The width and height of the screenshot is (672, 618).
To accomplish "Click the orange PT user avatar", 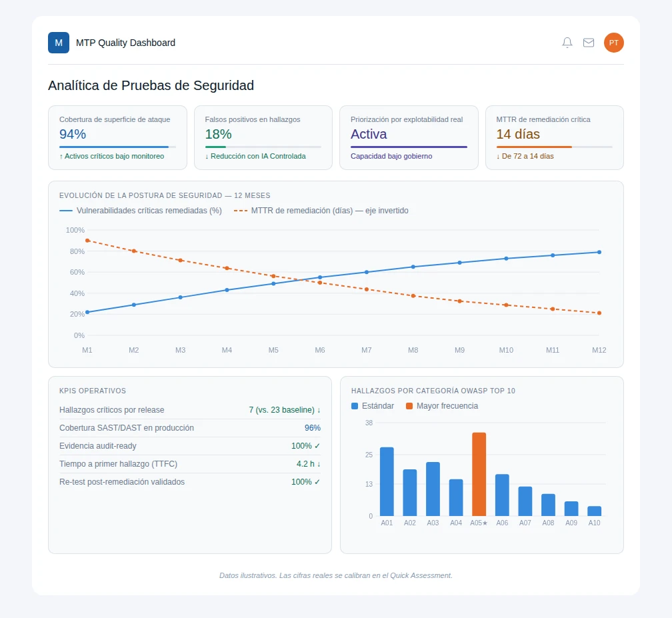I will pos(614,43).
